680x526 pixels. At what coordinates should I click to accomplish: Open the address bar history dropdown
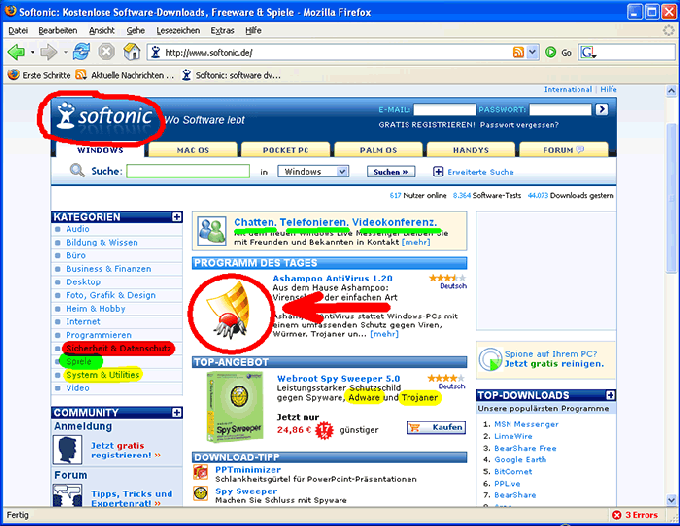[x=532, y=52]
